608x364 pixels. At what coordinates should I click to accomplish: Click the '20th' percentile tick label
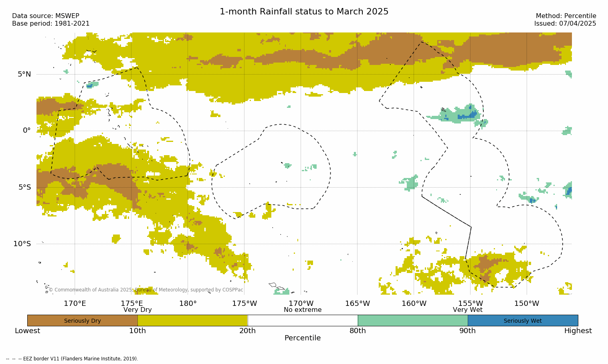tap(248, 331)
